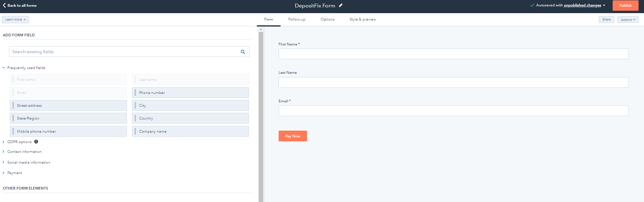644x202 pixels.
Task: Select the City field
Action: point(190,105)
